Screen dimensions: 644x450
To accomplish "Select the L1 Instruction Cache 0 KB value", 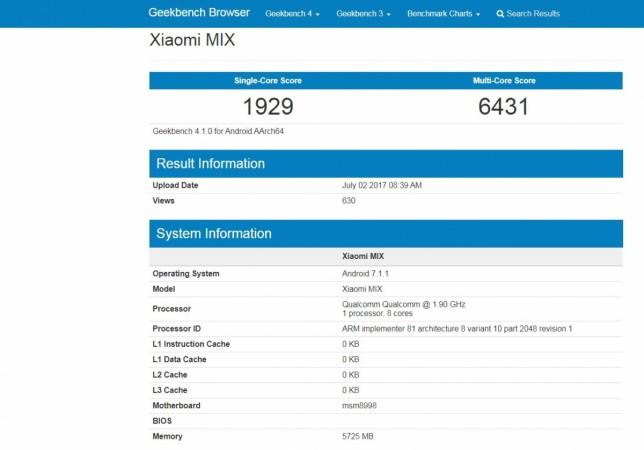I will click(351, 344).
